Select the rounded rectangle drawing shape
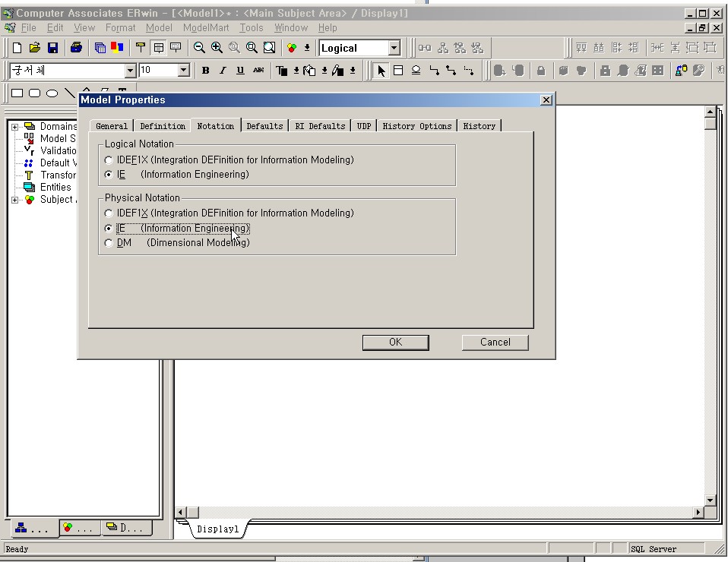 pyautogui.click(x=34, y=93)
